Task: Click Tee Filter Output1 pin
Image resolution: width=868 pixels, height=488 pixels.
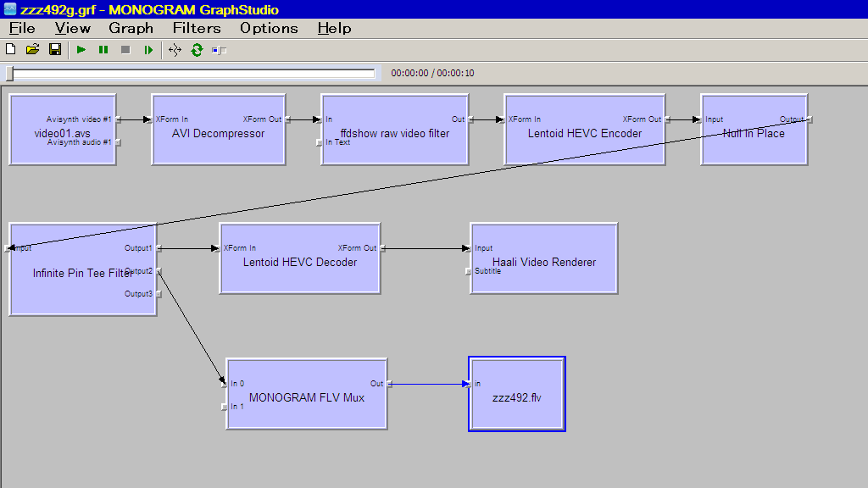Action: 159,248
